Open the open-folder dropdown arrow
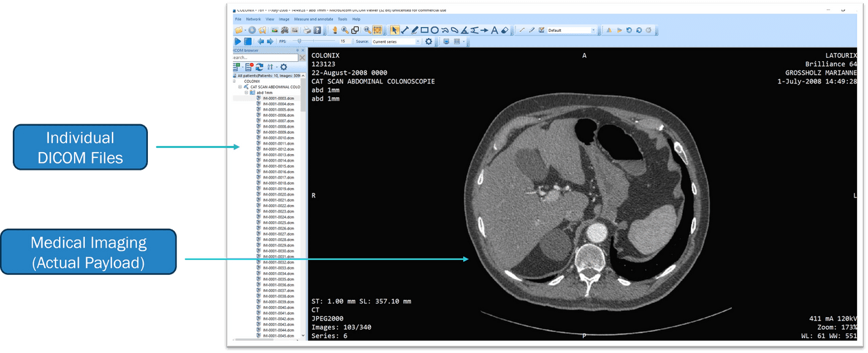This screenshot has width=868, height=353. pos(245,31)
